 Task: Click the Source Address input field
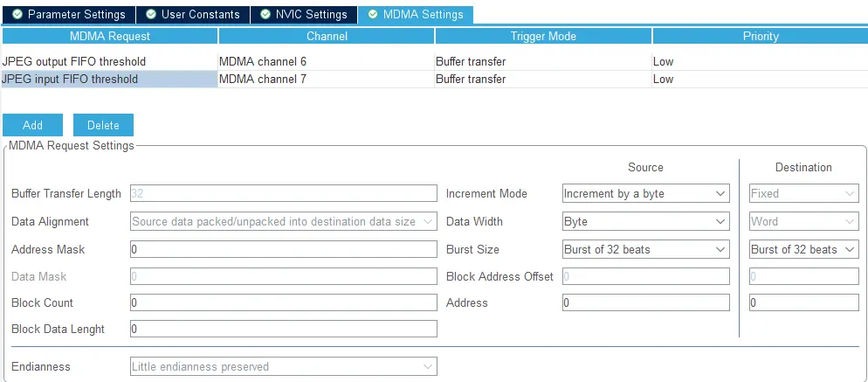click(646, 302)
